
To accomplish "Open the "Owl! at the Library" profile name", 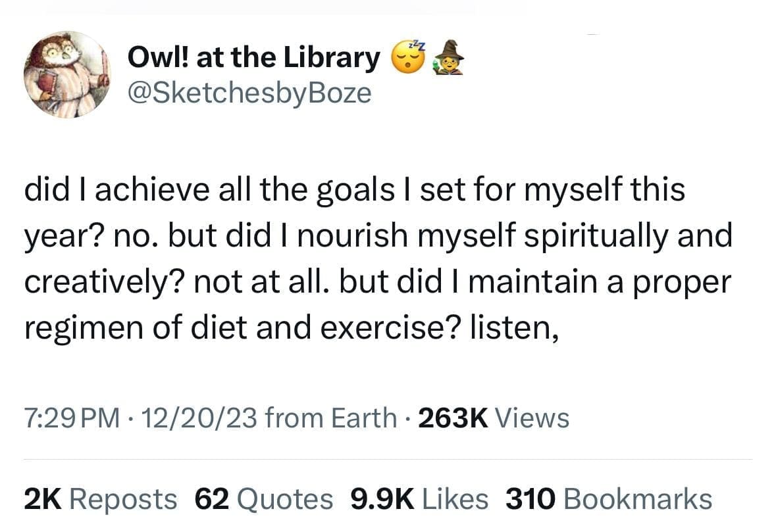I will [x=254, y=59].
